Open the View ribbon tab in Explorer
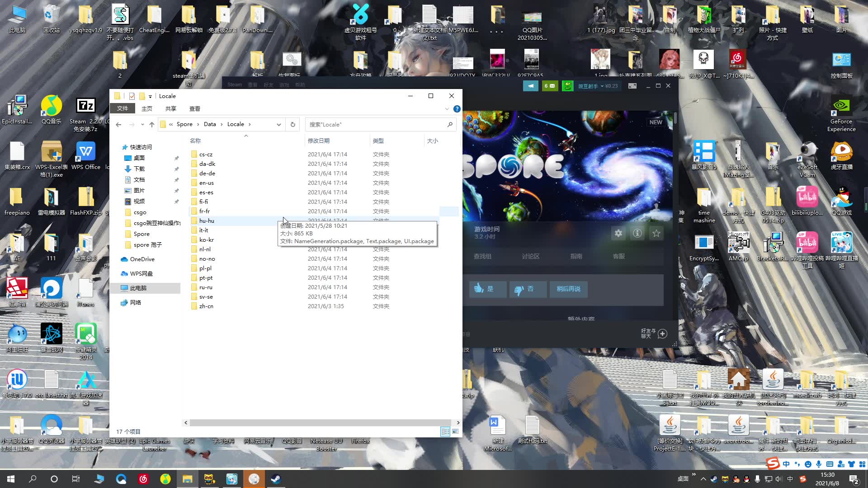This screenshot has height=488, width=868. (195, 108)
